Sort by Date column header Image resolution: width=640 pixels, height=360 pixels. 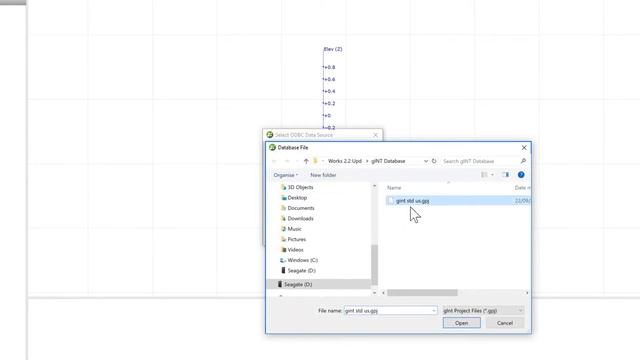click(522, 188)
